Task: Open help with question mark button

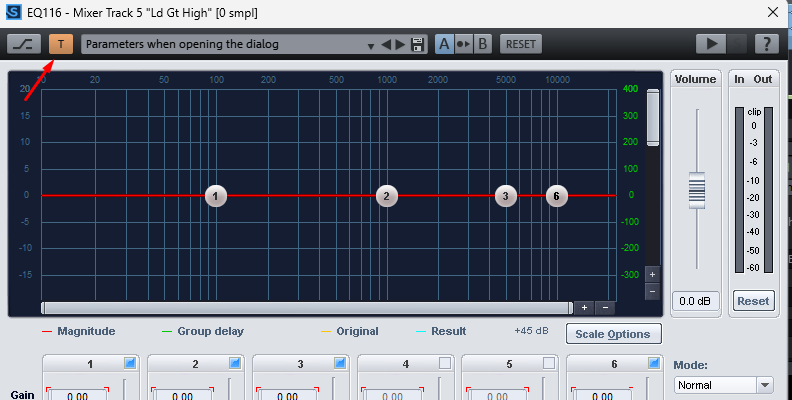Action: tap(767, 44)
